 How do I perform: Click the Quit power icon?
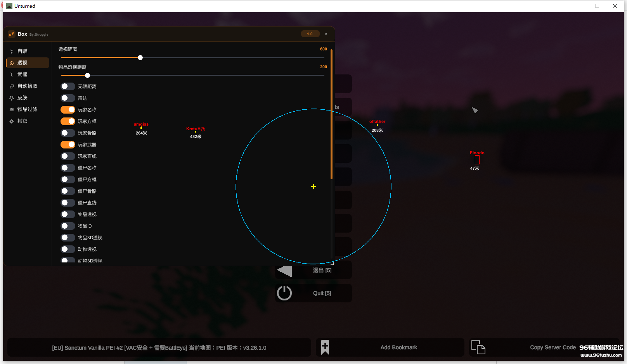point(284,293)
